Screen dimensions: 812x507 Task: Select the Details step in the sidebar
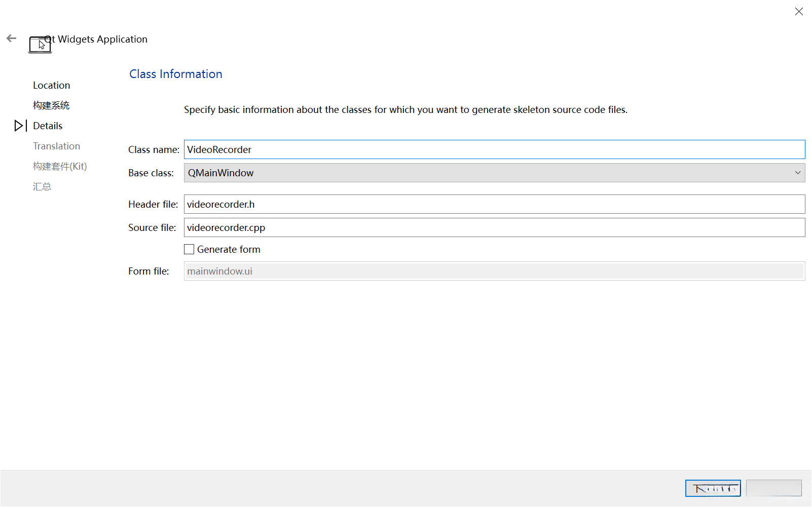click(x=48, y=126)
